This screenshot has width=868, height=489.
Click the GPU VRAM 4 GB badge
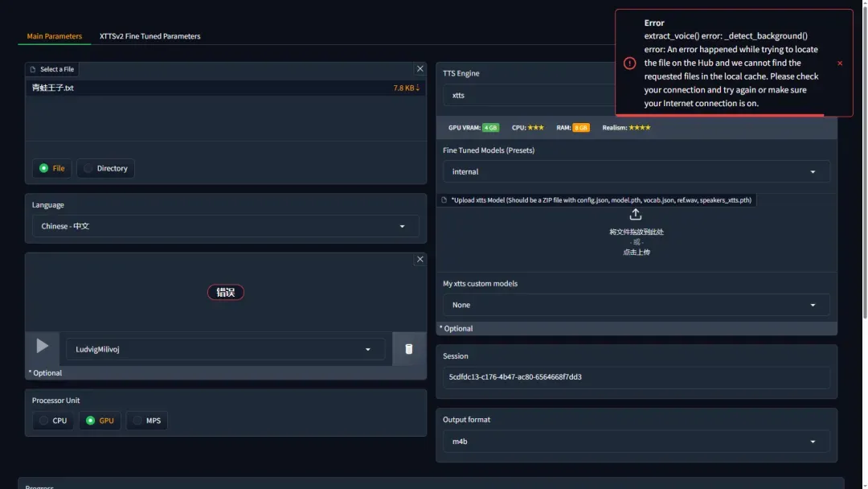(490, 128)
